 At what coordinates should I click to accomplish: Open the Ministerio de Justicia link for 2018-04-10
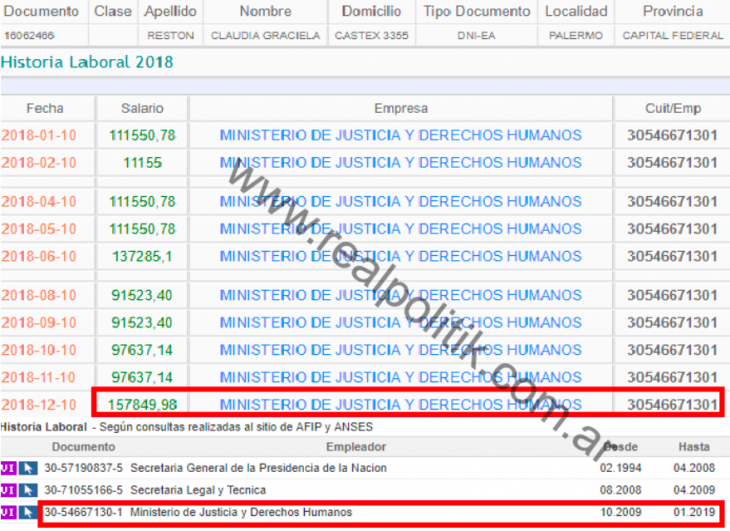pos(400,202)
